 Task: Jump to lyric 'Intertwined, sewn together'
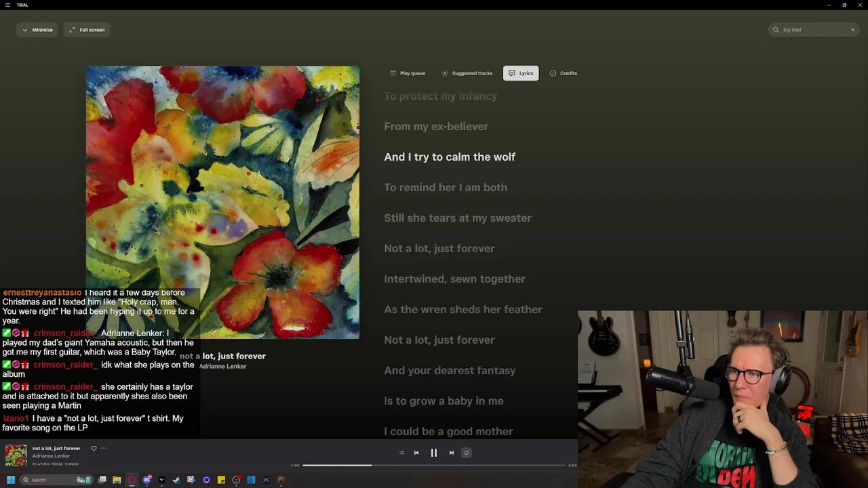[455, 279]
